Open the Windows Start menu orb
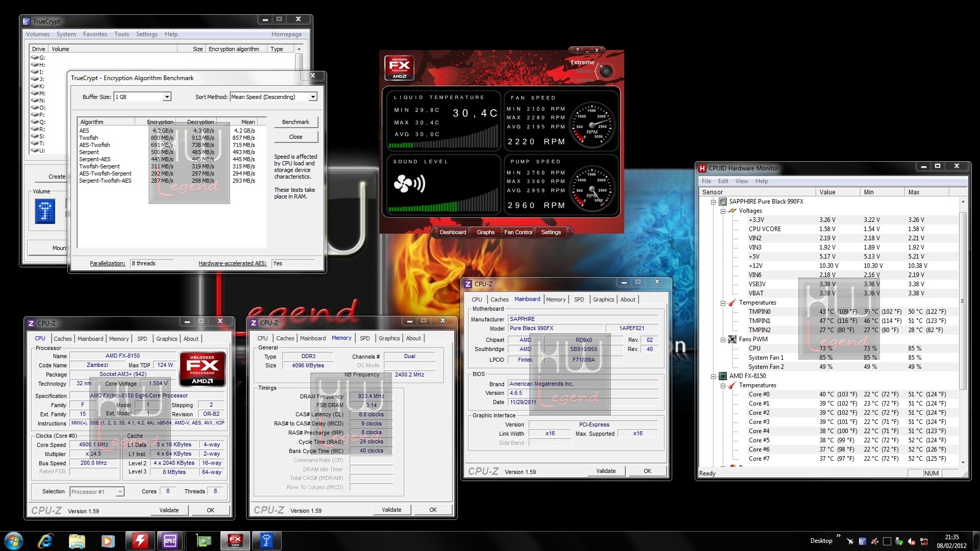Screen dimensions: 980x551 click(x=14, y=541)
